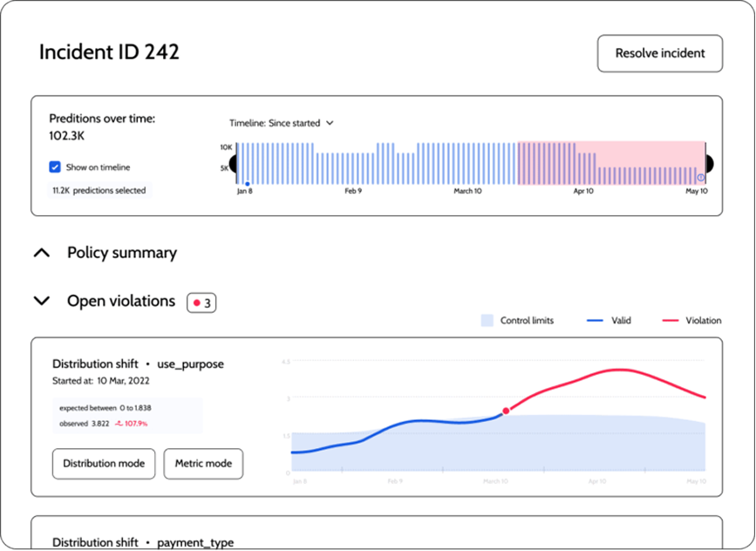Collapse the Open violations section

pyautogui.click(x=42, y=301)
